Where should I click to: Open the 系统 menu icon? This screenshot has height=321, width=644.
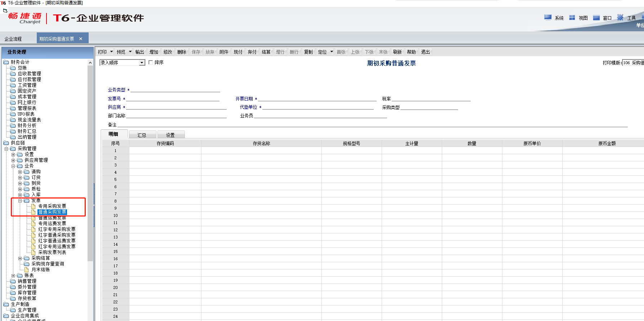[548, 17]
